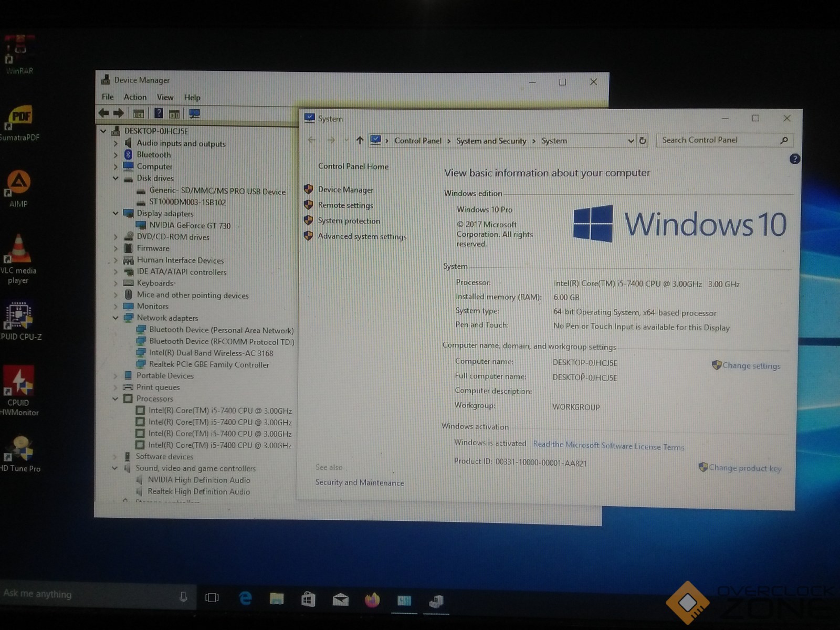Viewport: 840px width, 630px height.
Task: Click Control Panel in the breadcrumb
Action: (418, 141)
